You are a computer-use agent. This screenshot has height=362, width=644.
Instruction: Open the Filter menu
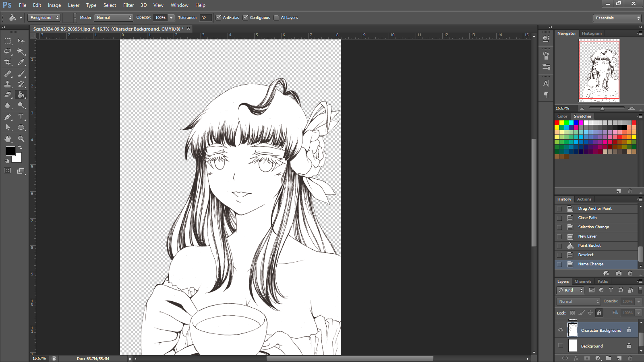[128, 5]
